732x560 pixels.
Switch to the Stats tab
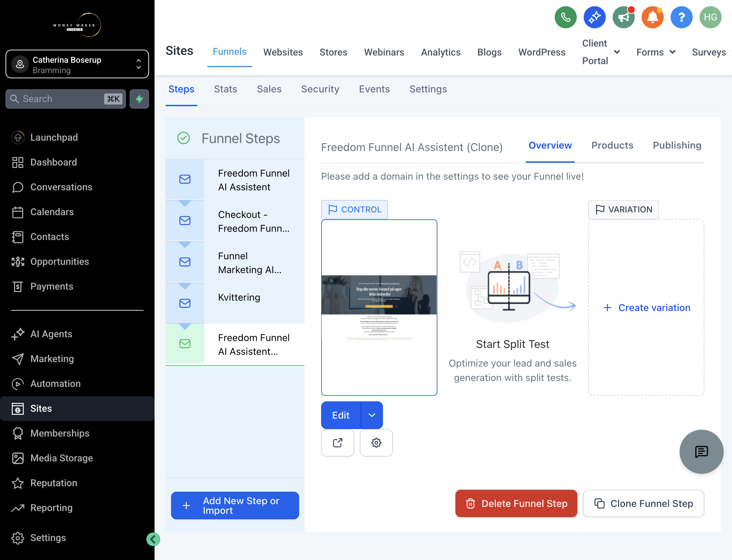coord(226,89)
